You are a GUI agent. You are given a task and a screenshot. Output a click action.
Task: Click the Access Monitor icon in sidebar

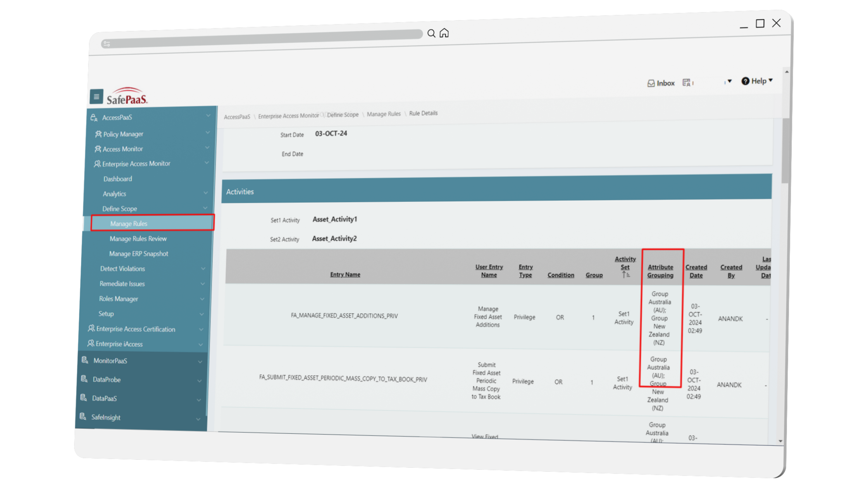click(x=98, y=149)
